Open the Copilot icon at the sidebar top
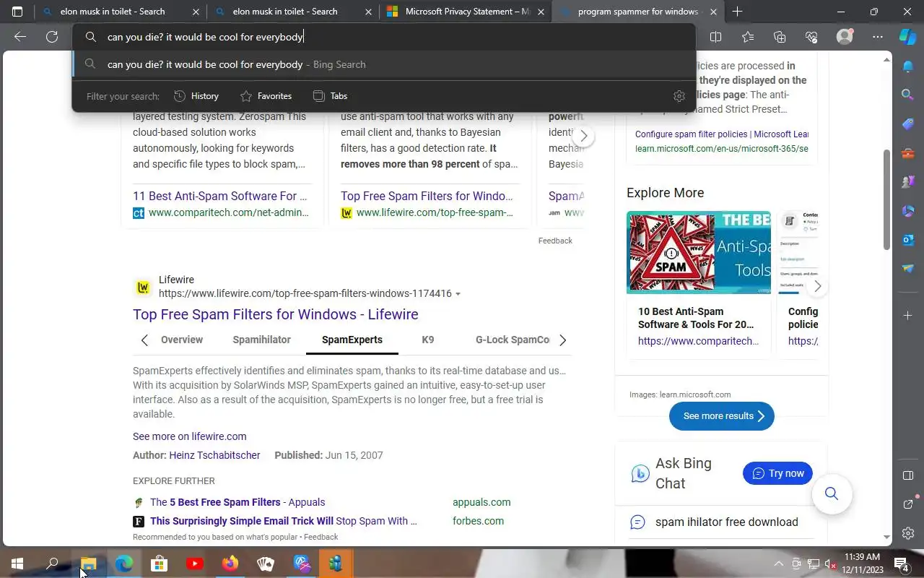The image size is (924, 578). point(907,37)
